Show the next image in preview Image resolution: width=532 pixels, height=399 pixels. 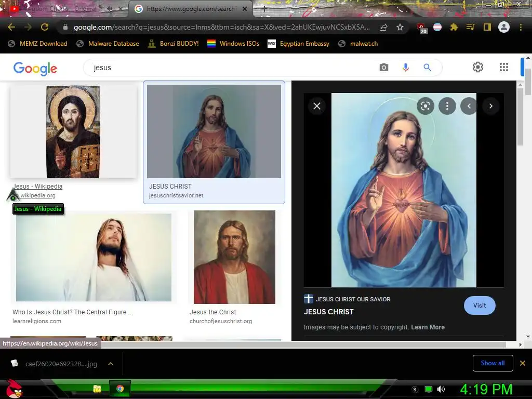pos(490,106)
